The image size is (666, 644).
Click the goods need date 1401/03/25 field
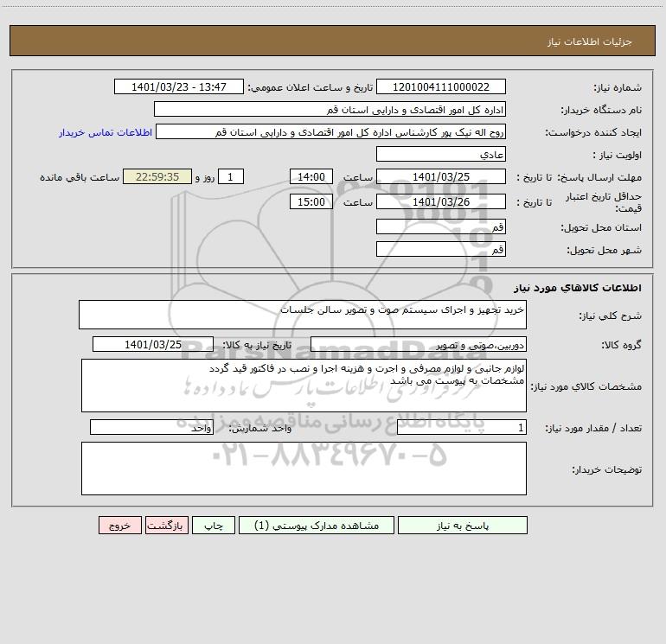pyautogui.click(x=153, y=344)
